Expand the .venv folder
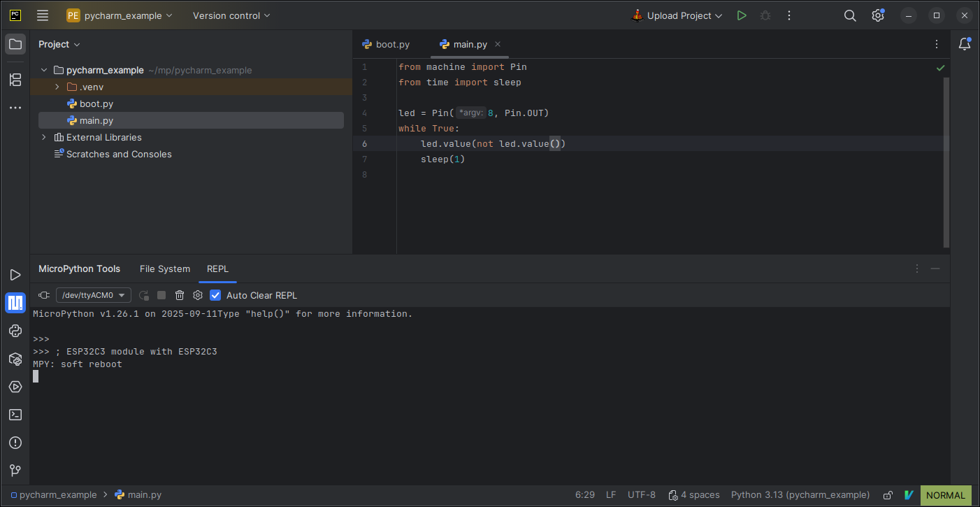 [x=58, y=87]
